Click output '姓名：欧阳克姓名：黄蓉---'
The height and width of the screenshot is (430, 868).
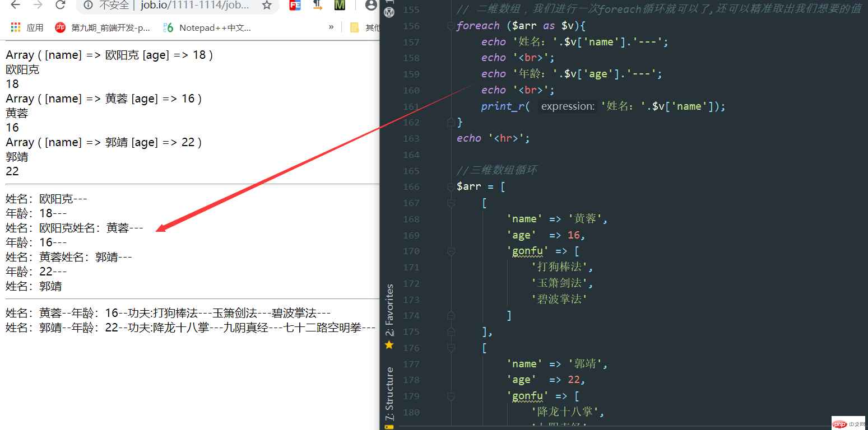(75, 228)
